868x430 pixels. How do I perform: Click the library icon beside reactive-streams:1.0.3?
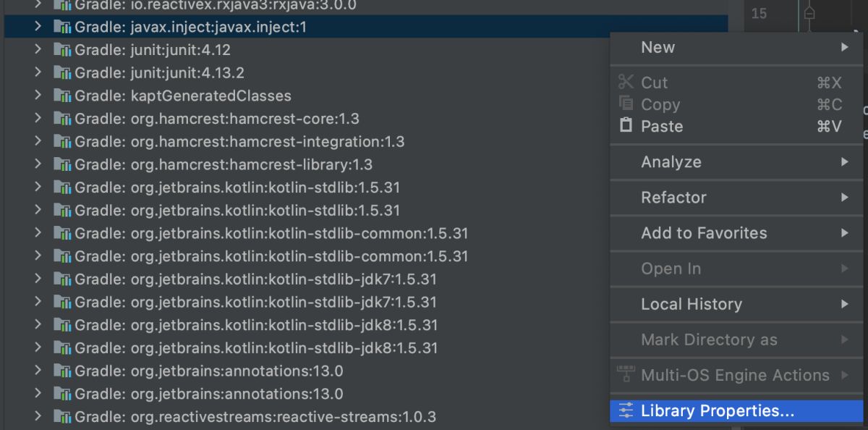pos(62,417)
